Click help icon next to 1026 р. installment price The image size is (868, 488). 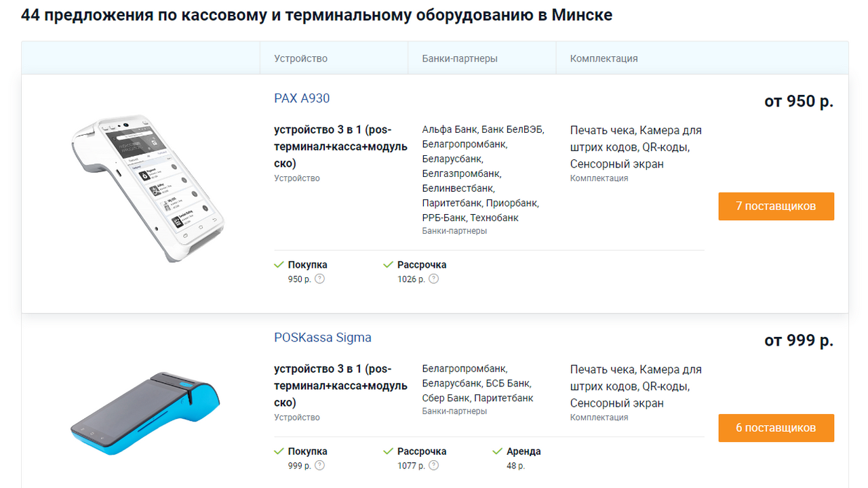(434, 279)
